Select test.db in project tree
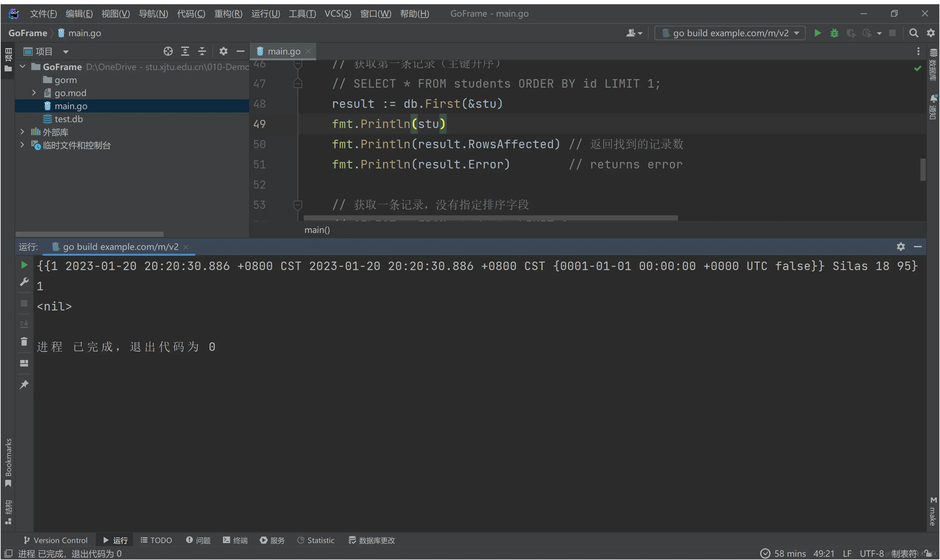This screenshot has width=940, height=560. pos(68,119)
